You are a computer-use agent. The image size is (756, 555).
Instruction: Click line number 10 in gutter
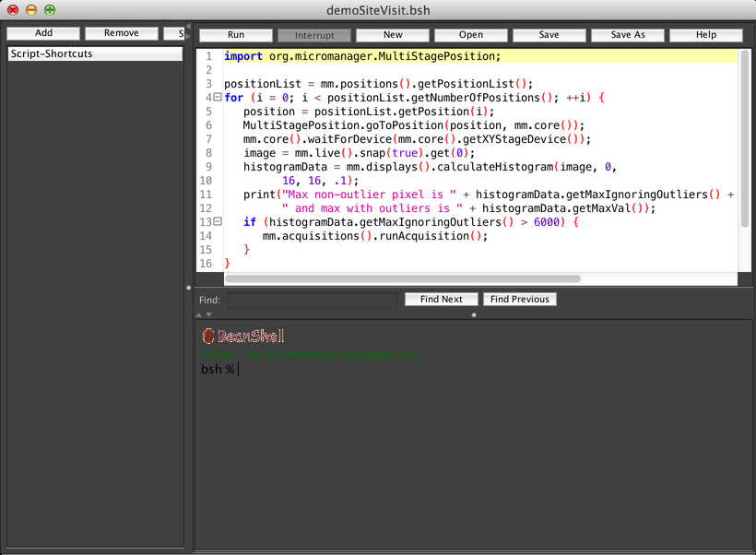pos(206,181)
